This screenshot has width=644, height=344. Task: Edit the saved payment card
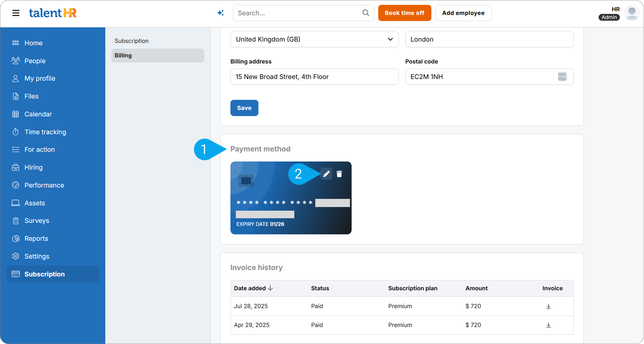(x=326, y=174)
